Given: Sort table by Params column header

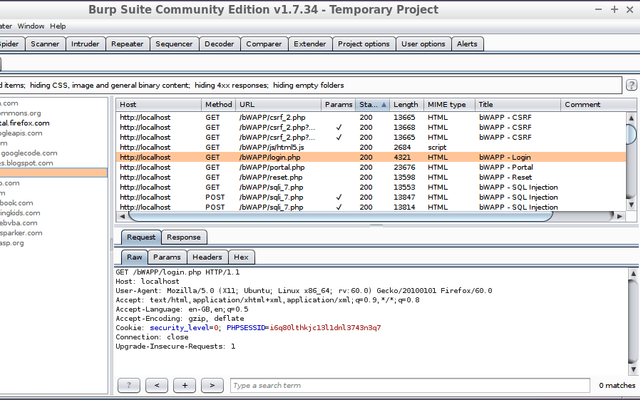Looking at the screenshot, I should (x=338, y=104).
